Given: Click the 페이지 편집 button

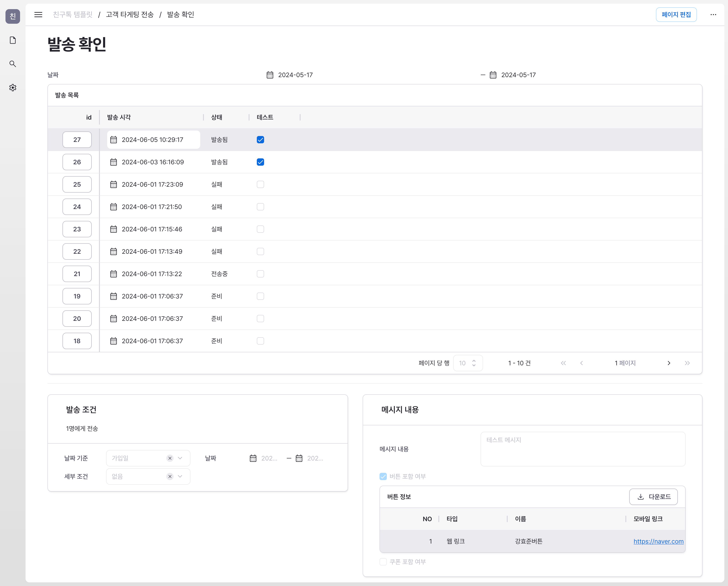Looking at the screenshot, I should [676, 15].
